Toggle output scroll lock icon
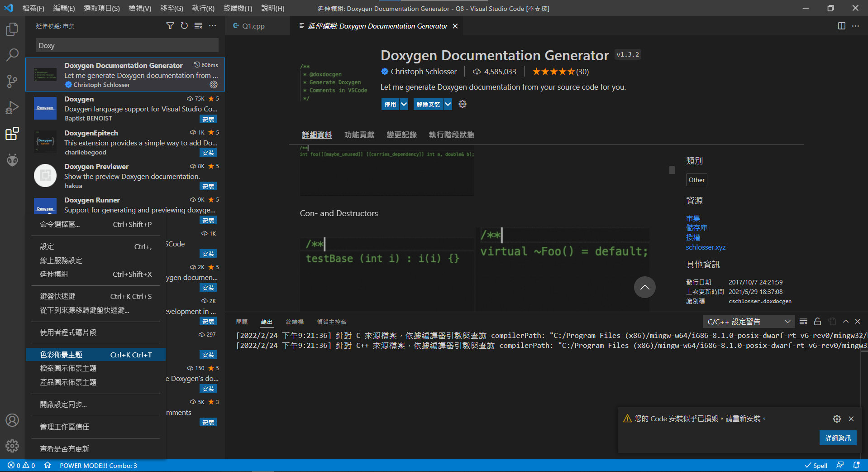 (x=817, y=322)
